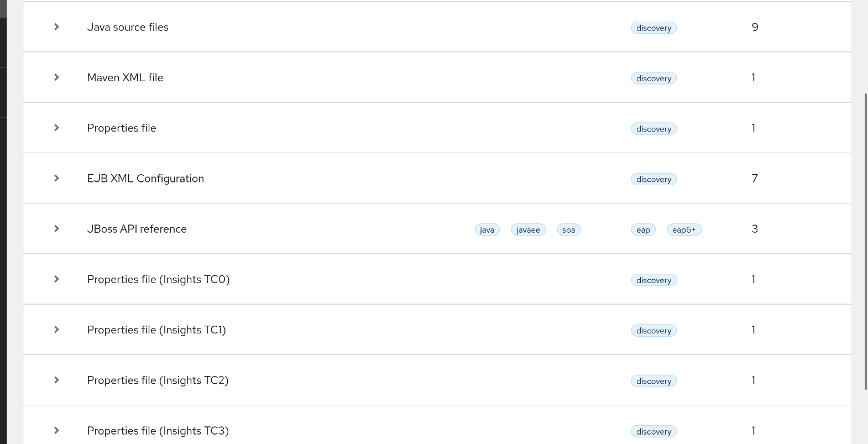Click the count 9 for Java source files
This screenshot has width=868, height=444.
point(755,27)
